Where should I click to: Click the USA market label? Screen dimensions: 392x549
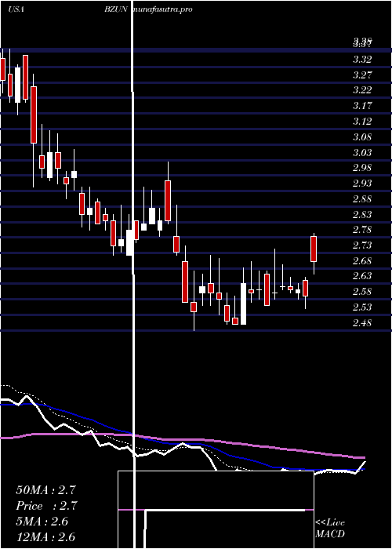coord(16,9)
